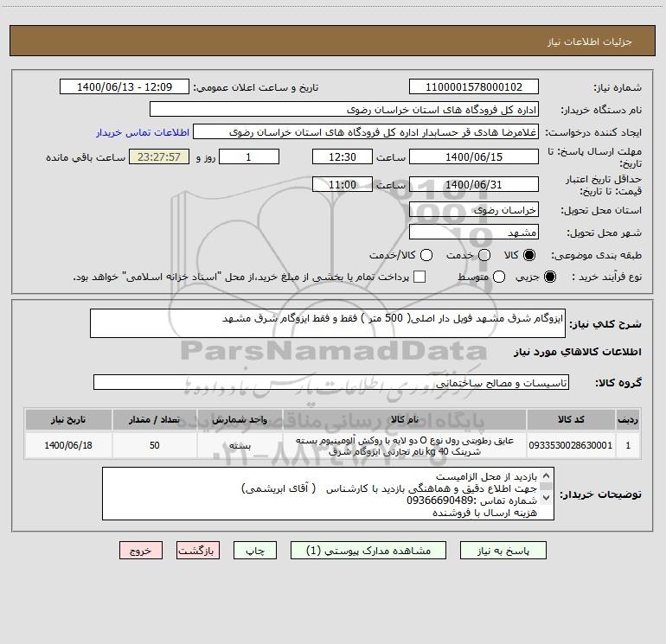Click the unit cell بسته
The image size is (666, 644).
click(x=240, y=445)
